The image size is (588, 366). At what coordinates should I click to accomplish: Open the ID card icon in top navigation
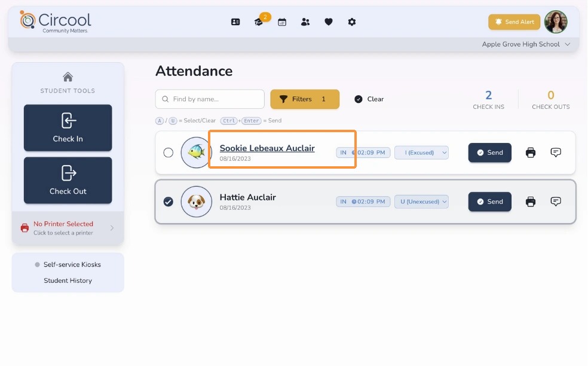tap(235, 22)
